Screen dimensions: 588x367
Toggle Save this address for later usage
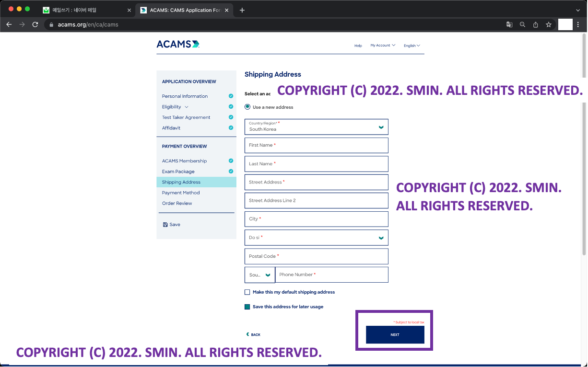(x=247, y=307)
